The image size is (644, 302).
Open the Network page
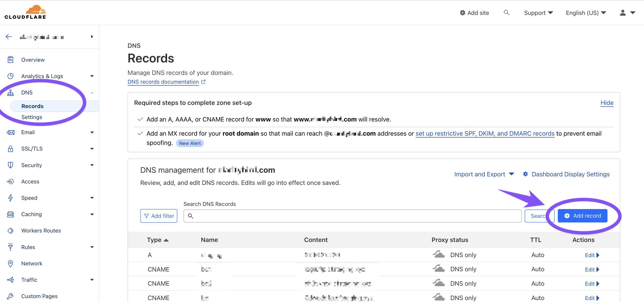(32, 263)
